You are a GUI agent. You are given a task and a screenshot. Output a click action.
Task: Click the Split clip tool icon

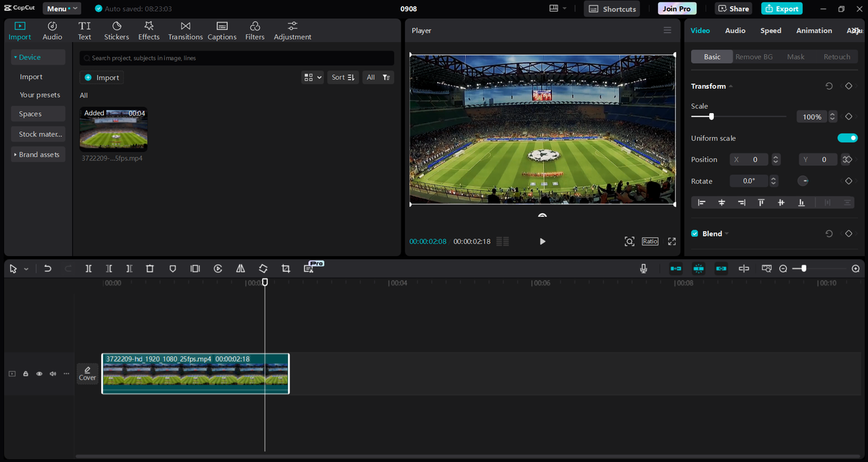pyautogui.click(x=88, y=269)
